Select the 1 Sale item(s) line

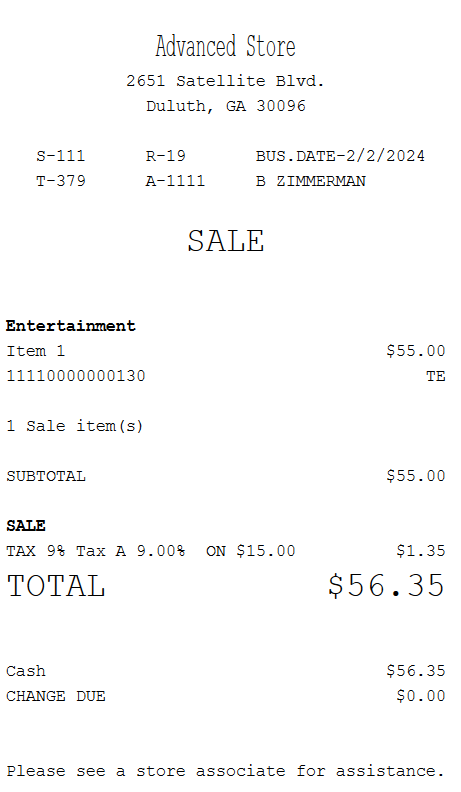[x=75, y=426]
